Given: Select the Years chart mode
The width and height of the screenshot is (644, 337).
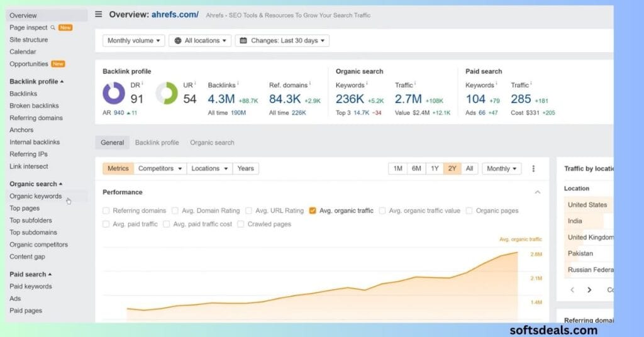Looking at the screenshot, I should click(x=246, y=168).
